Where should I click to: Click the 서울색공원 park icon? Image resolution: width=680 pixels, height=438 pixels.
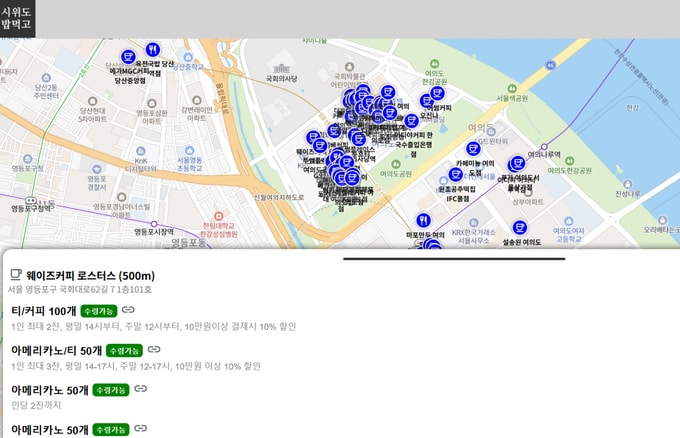pos(512,88)
